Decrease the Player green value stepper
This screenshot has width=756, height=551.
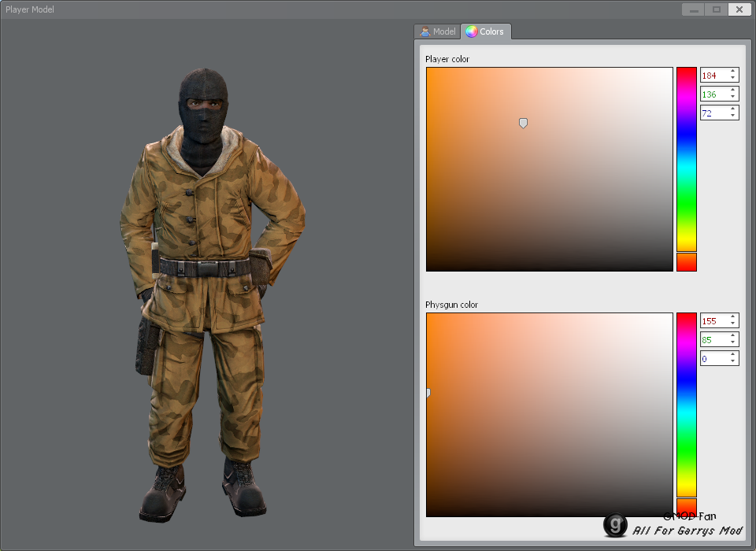[732, 97]
